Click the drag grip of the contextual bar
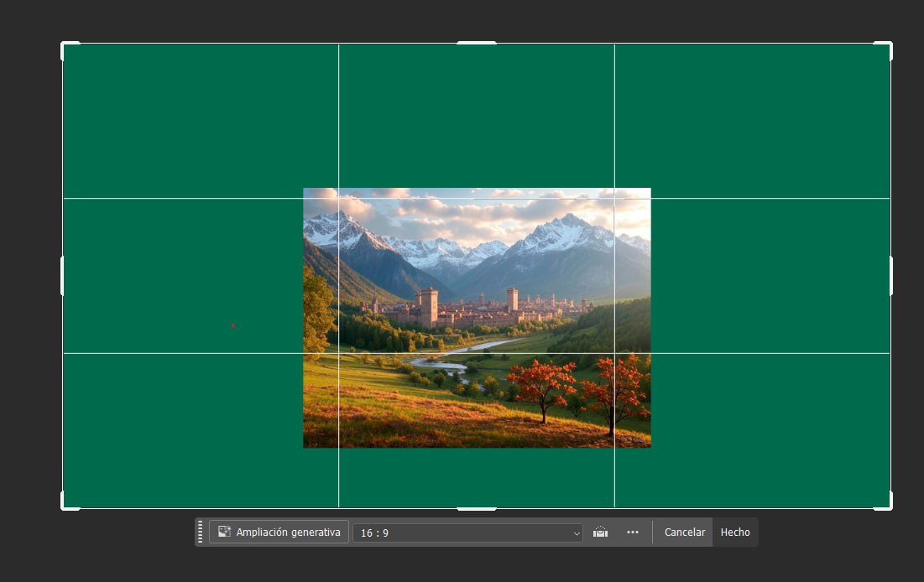This screenshot has width=924, height=582. [201, 532]
